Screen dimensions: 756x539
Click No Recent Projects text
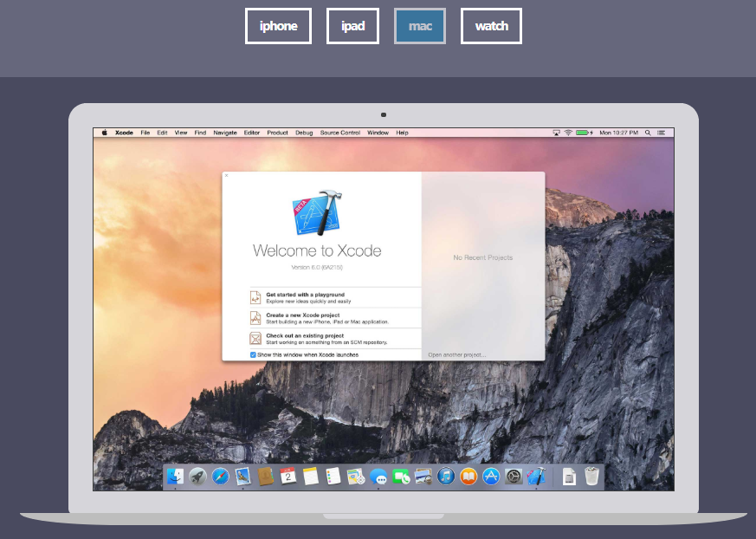pyautogui.click(x=482, y=257)
